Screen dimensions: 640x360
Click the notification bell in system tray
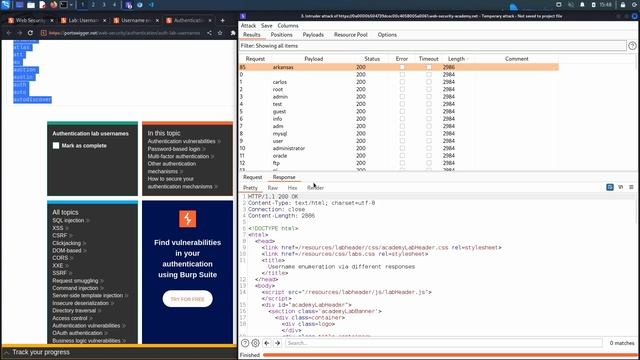582,5
